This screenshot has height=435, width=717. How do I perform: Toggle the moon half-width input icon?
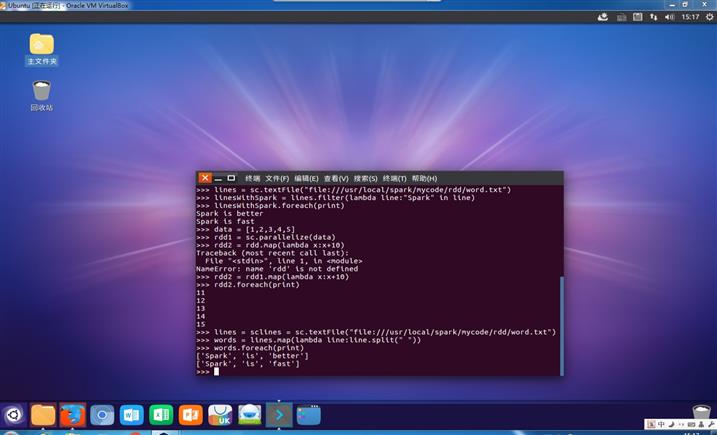tap(672, 424)
